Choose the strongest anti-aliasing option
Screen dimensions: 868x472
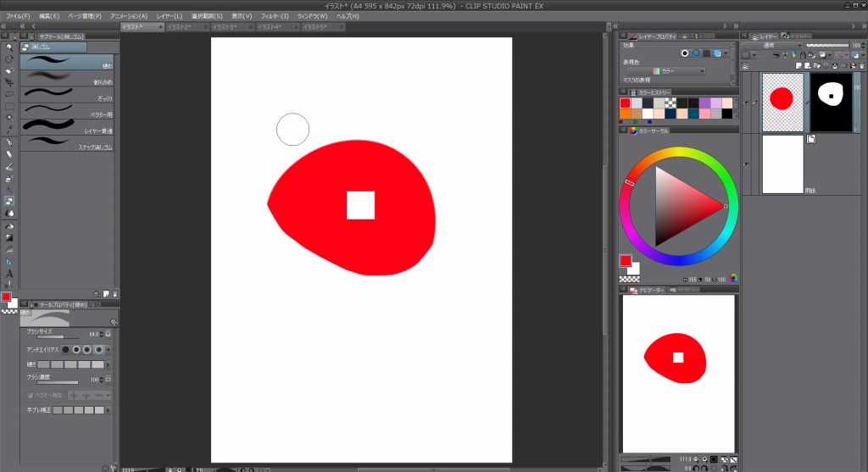coord(99,349)
